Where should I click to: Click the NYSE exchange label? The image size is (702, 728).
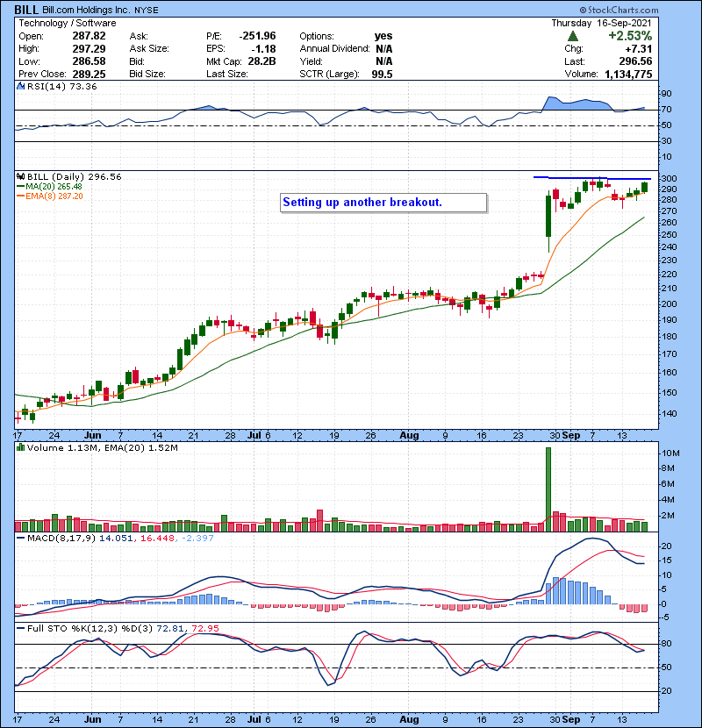pyautogui.click(x=147, y=10)
